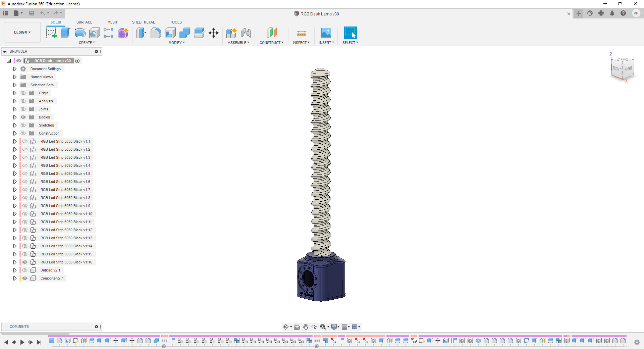The width and height of the screenshot is (644, 349).
Task: Create a New Component via Assemble
Action: click(231, 33)
